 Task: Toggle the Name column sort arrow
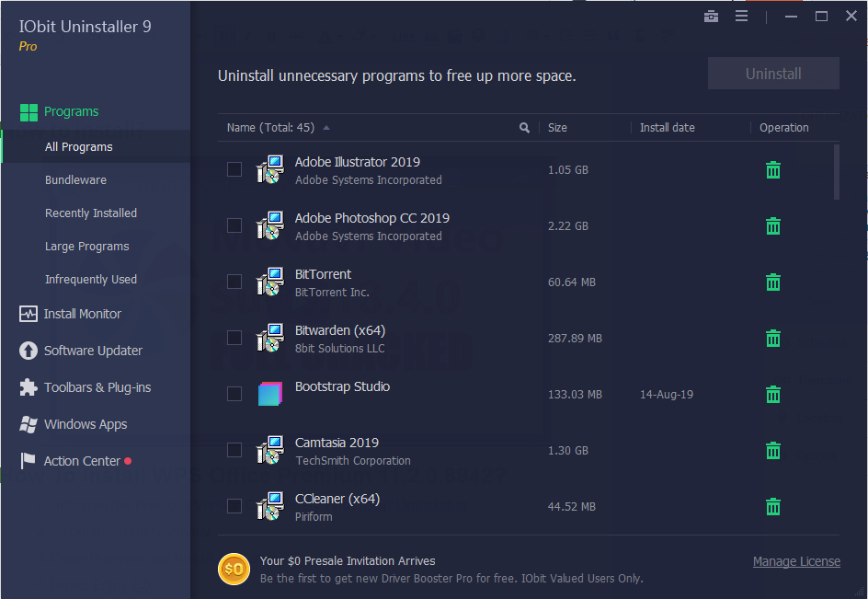(326, 128)
